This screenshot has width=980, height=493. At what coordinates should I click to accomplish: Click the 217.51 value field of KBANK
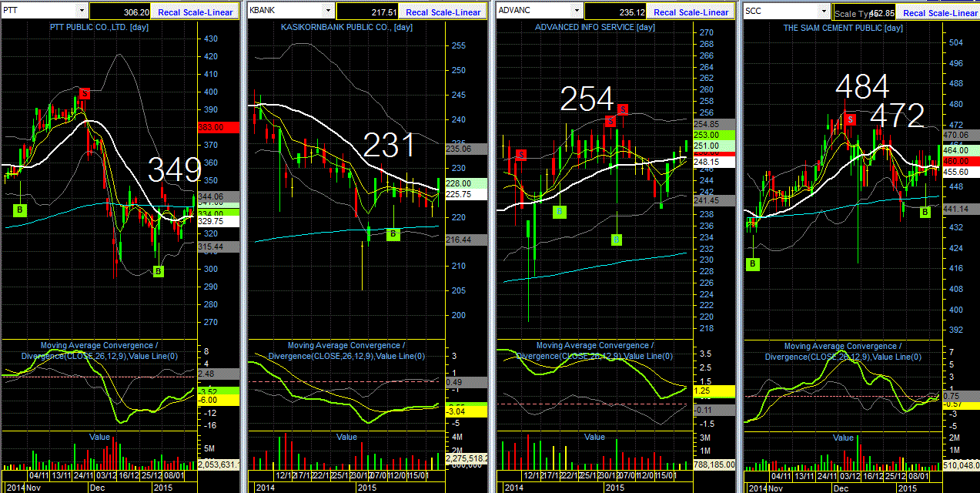369,12
